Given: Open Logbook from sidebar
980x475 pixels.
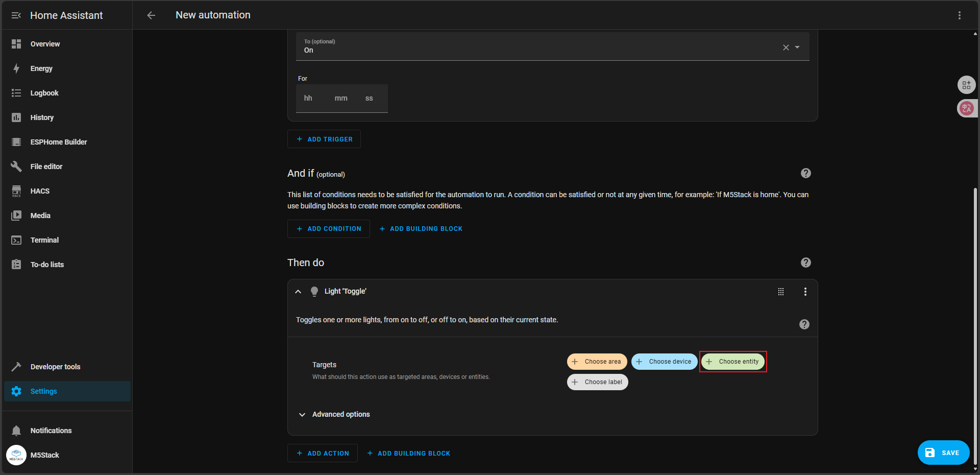Looking at the screenshot, I should tap(67, 93).
